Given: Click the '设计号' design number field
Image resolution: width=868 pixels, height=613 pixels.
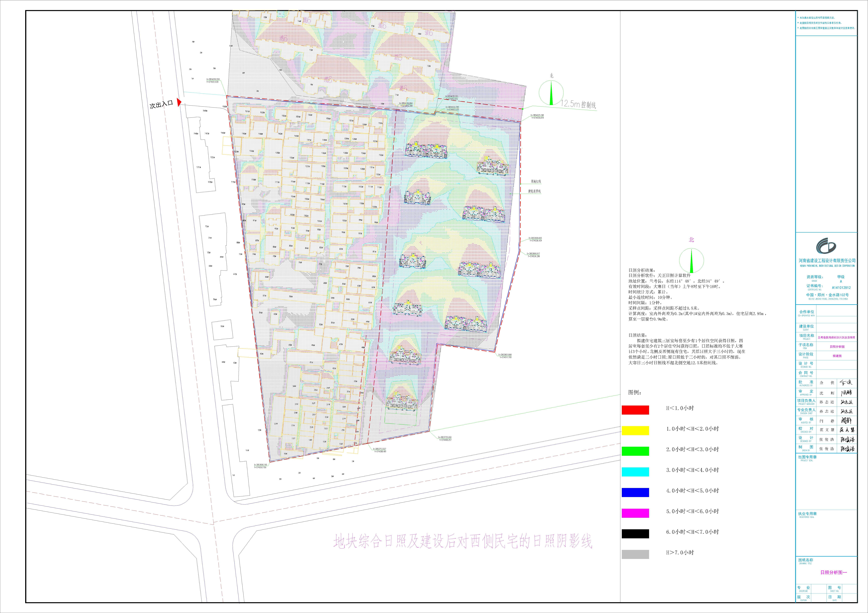Looking at the screenshot, I should pyautogui.click(x=806, y=364).
